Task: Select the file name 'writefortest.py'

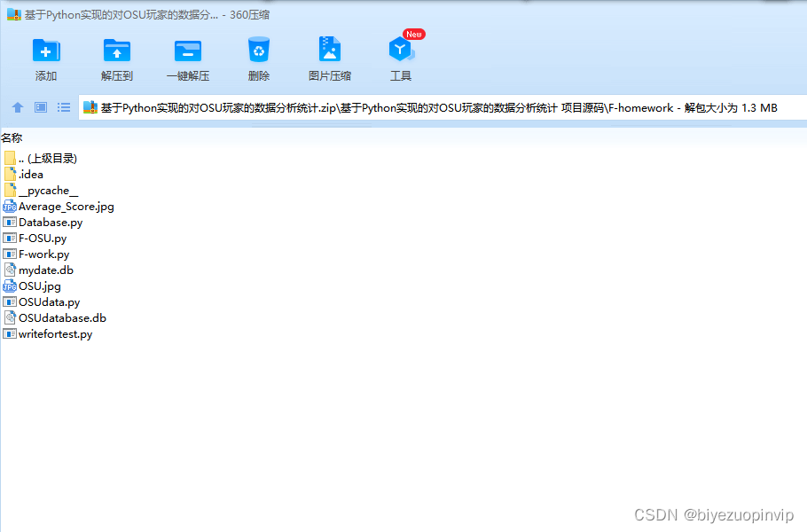Action: point(56,334)
